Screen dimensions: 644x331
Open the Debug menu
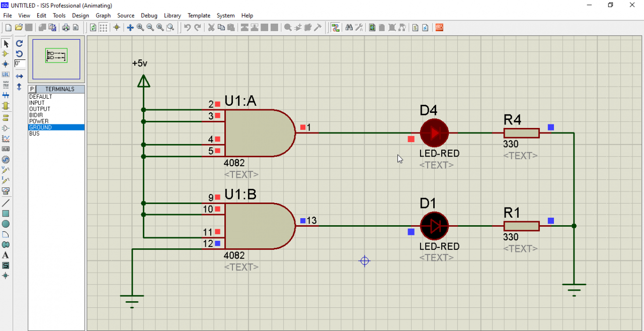click(x=149, y=16)
